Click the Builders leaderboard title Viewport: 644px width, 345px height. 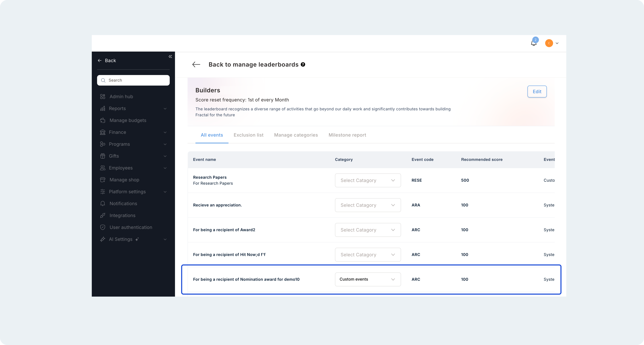[208, 90]
